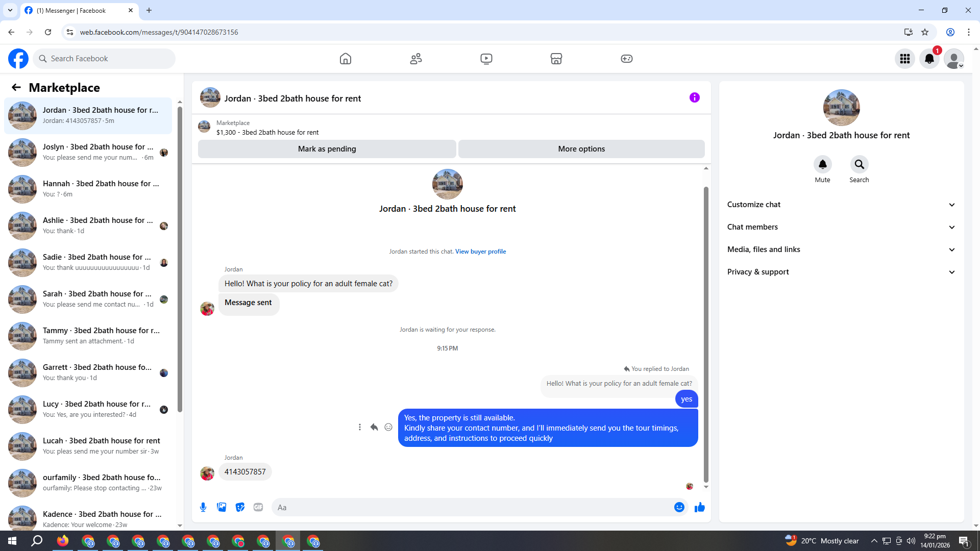Go to Marketplace tab in top navigation

click(556, 59)
